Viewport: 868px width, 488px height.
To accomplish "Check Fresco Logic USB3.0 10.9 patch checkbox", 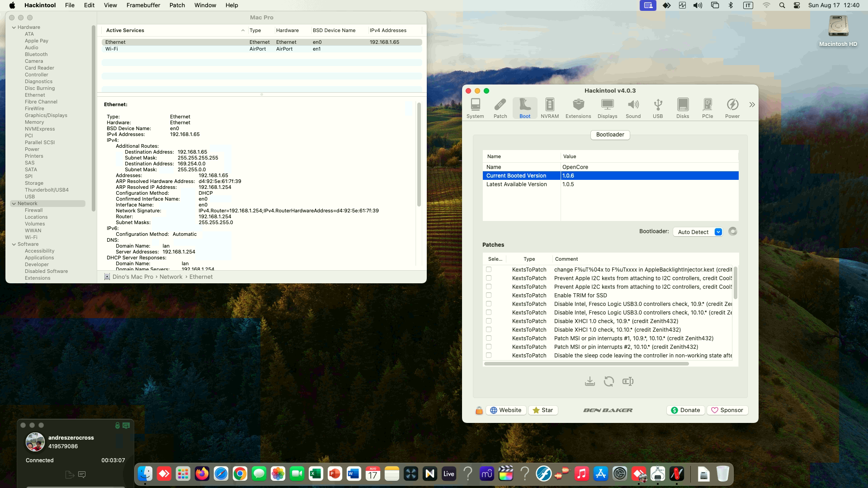I will 489,304.
